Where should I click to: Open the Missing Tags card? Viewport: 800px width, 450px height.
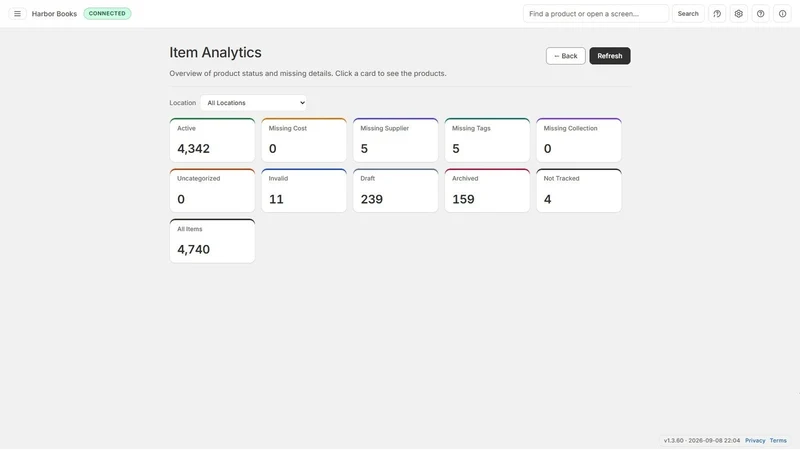click(487, 140)
